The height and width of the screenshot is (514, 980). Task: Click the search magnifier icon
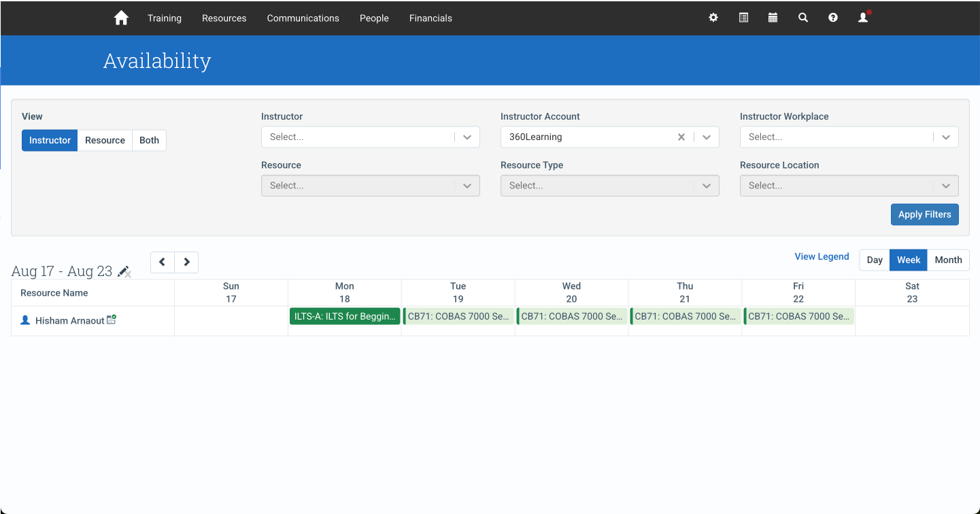pyautogui.click(x=803, y=18)
